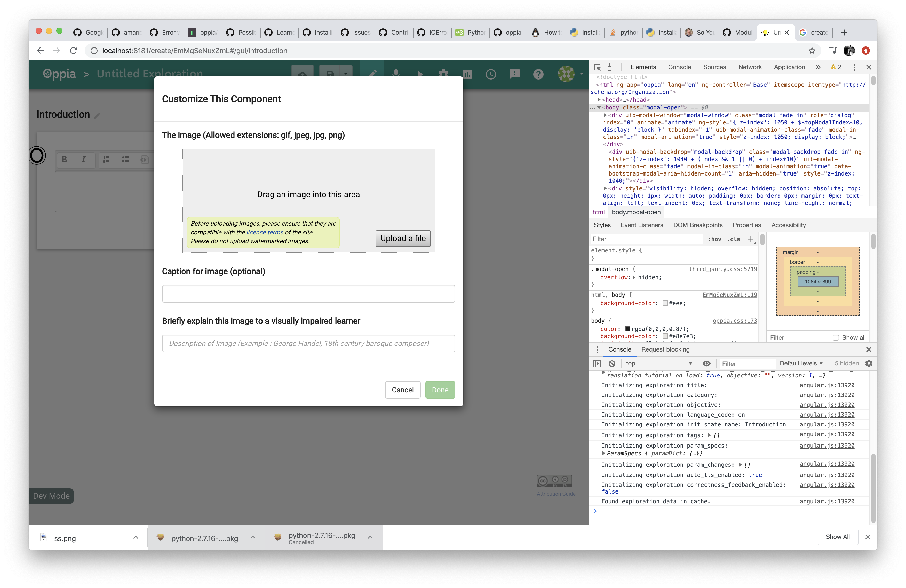Toggle the :hov element state button
Image resolution: width=906 pixels, height=588 pixels.
point(714,239)
